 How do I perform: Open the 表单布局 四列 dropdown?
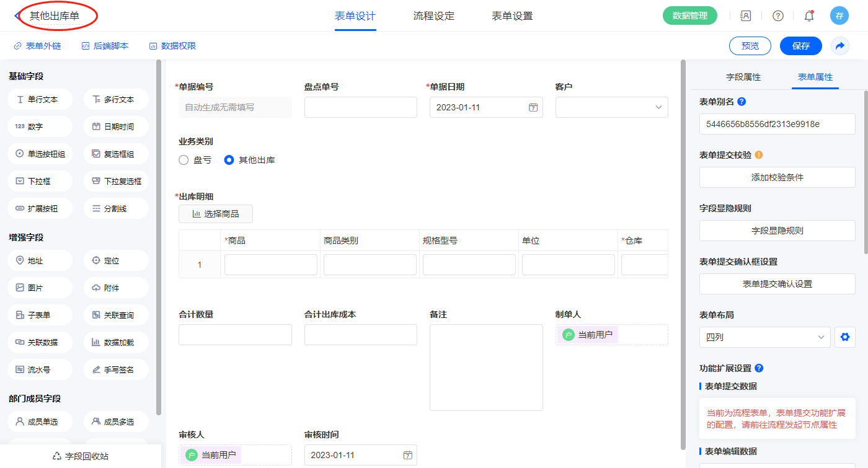pos(764,337)
